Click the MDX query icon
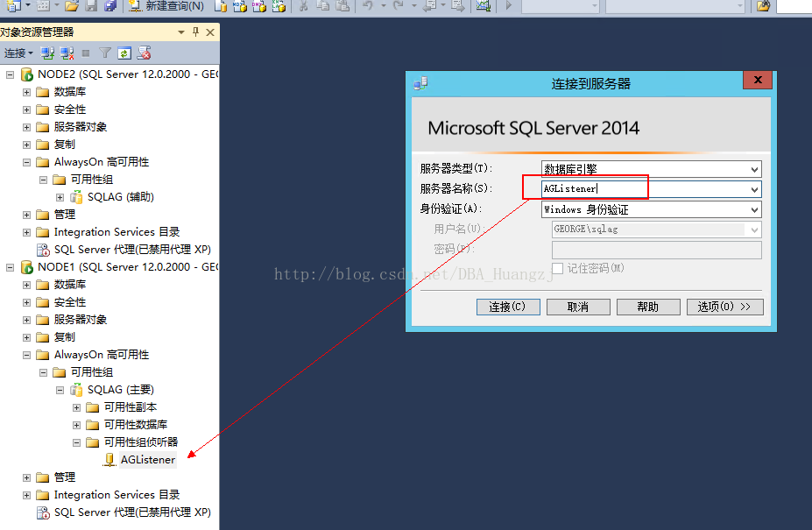The image size is (812, 530). pos(240,6)
